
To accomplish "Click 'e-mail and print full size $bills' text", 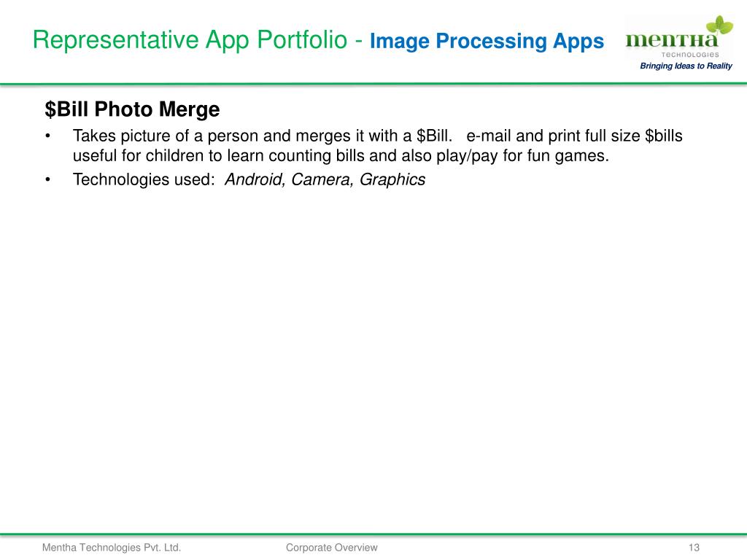I will [575, 136].
